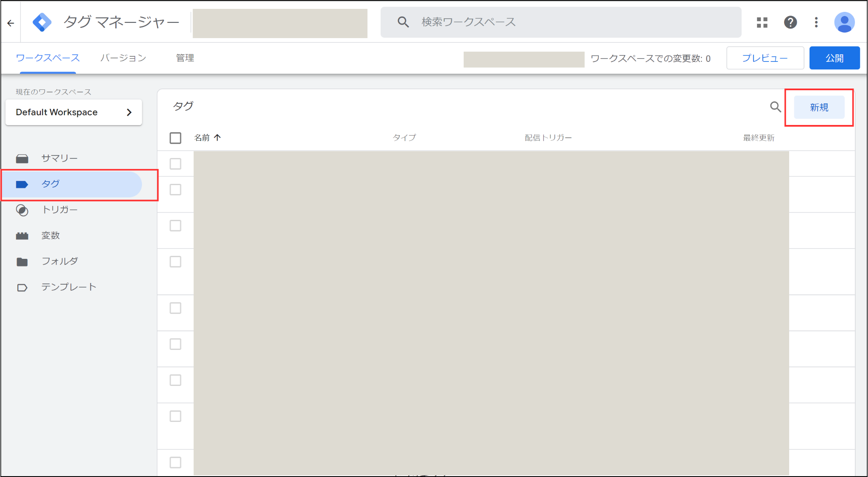This screenshot has width=868, height=477.
Task: Switch to the バージョン tab
Action: click(x=123, y=58)
